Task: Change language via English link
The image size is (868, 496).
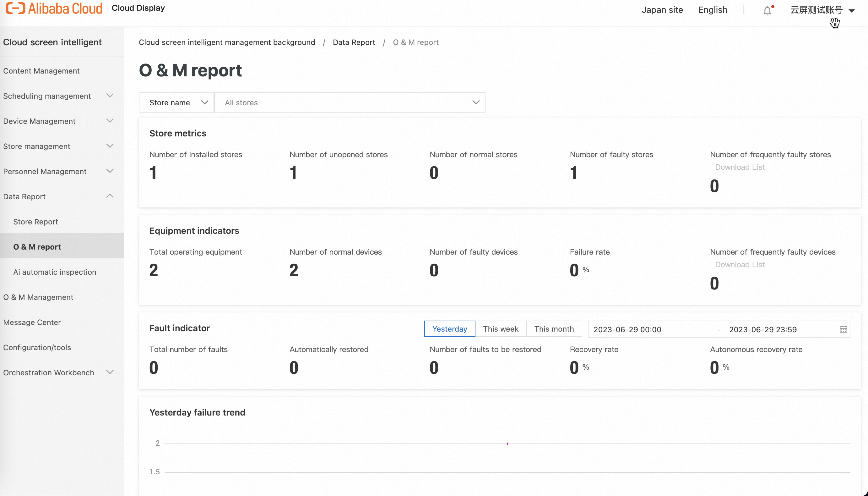Action: point(713,10)
